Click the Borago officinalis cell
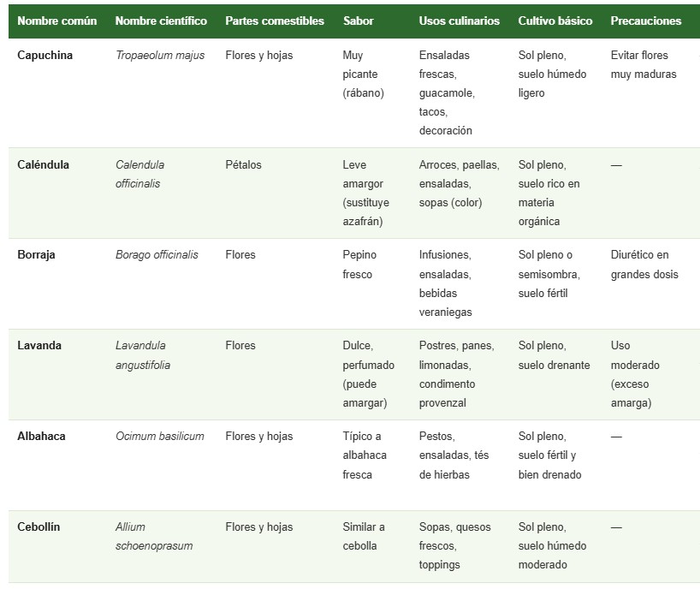 point(157,254)
